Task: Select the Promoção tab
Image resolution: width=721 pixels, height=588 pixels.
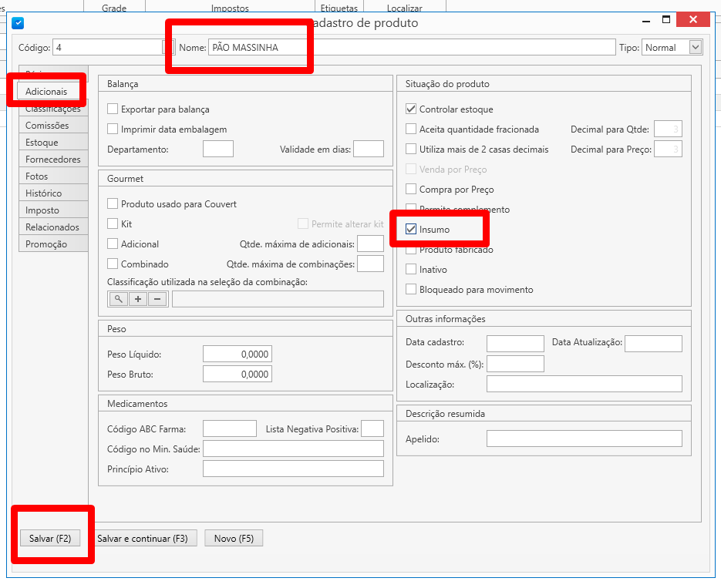Action: (46, 244)
